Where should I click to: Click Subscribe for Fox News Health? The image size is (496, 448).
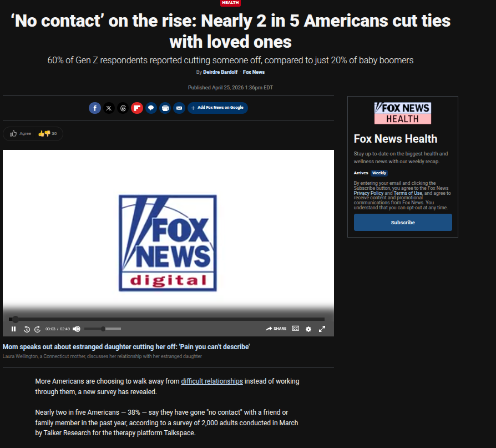point(403,222)
